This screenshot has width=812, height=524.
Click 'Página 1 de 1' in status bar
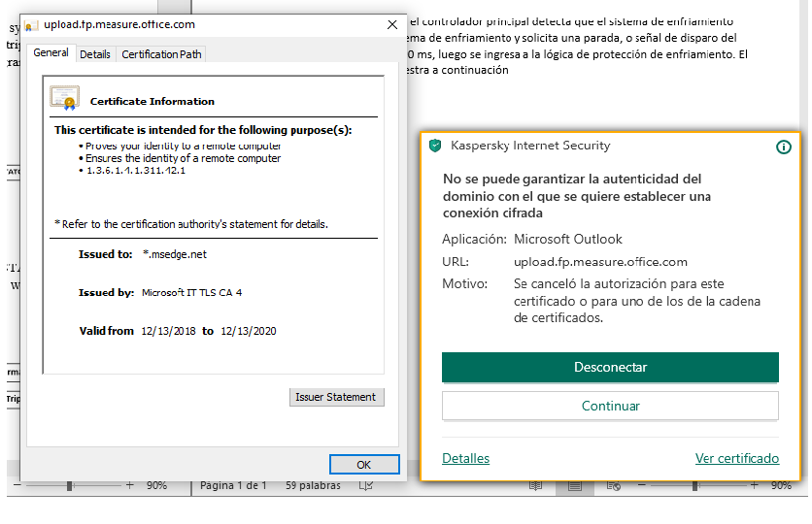[233, 485]
